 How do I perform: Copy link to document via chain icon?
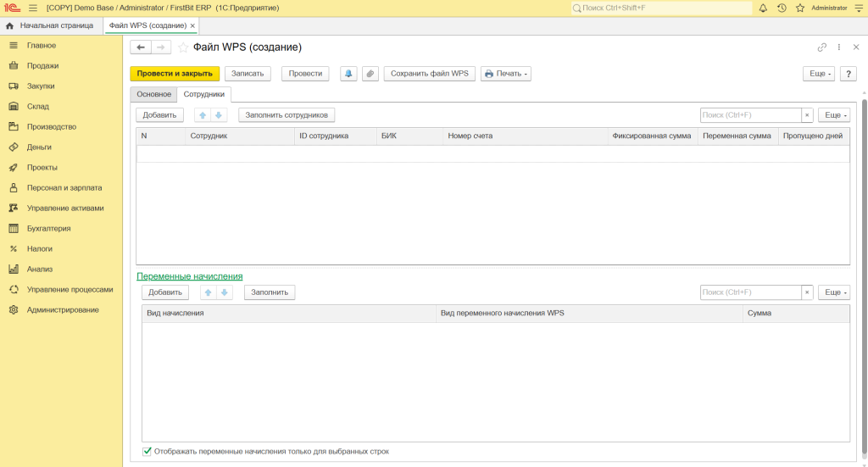pos(822,47)
